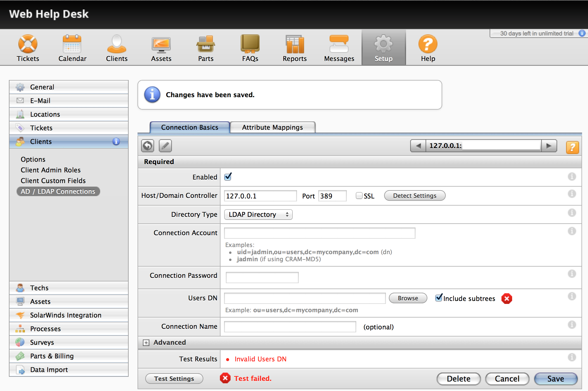Open the Options submenu item
The image size is (588, 391).
tap(33, 159)
